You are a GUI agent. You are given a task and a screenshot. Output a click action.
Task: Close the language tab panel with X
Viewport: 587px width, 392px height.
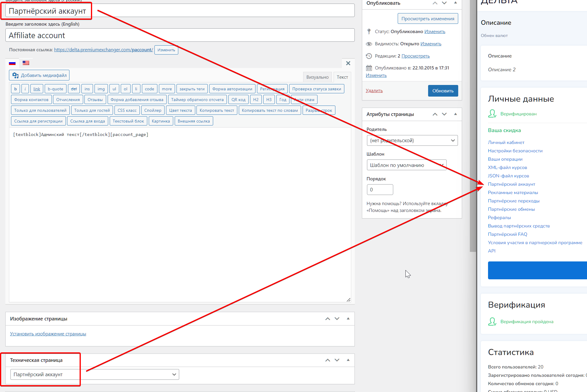click(x=348, y=63)
